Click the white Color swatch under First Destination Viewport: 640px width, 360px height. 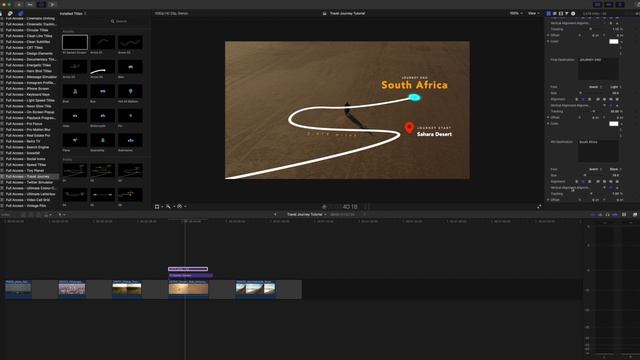pyautogui.click(x=613, y=124)
